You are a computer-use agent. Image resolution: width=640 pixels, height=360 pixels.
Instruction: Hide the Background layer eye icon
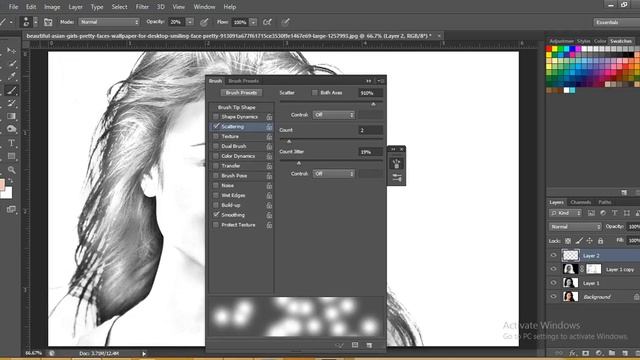coord(553,297)
